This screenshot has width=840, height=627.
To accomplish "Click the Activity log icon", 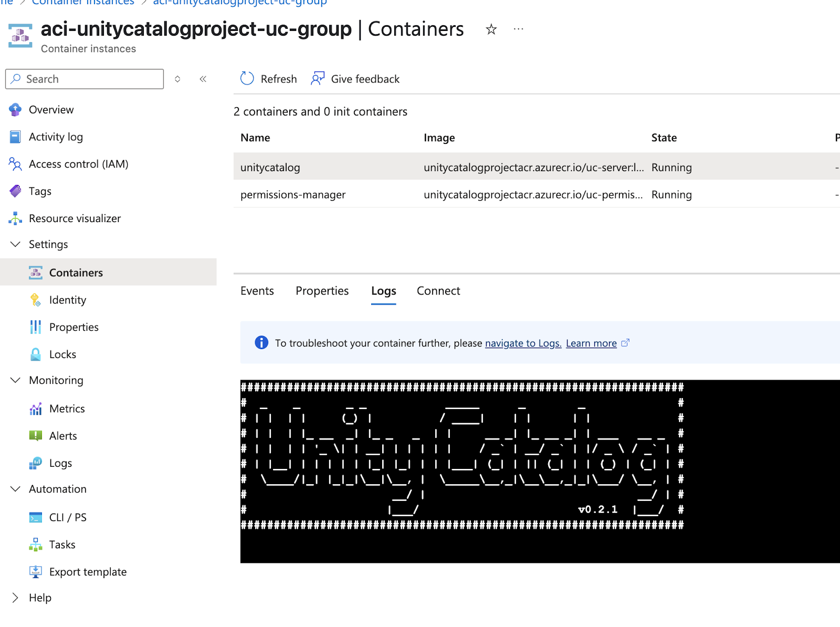I will pos(15,137).
